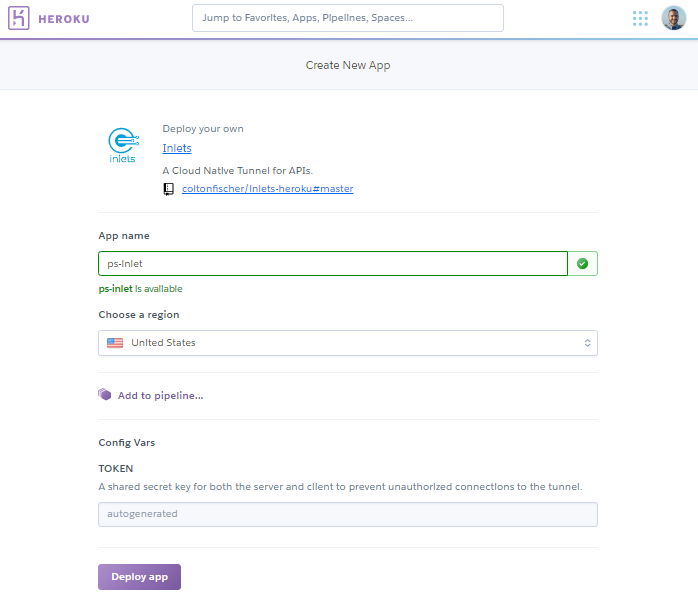Open the user avatar account menu

tap(674, 18)
